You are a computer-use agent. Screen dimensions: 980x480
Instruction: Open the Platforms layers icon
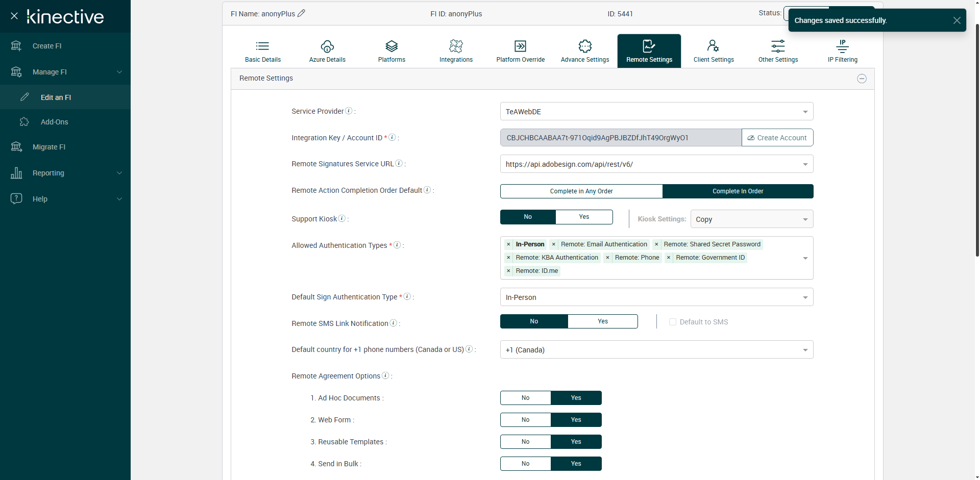(391, 46)
